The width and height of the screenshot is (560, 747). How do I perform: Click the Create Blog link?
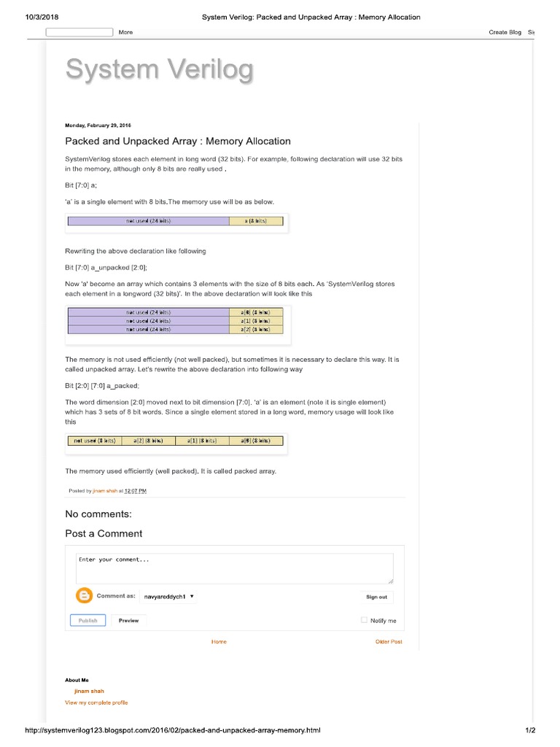pyautogui.click(x=505, y=32)
